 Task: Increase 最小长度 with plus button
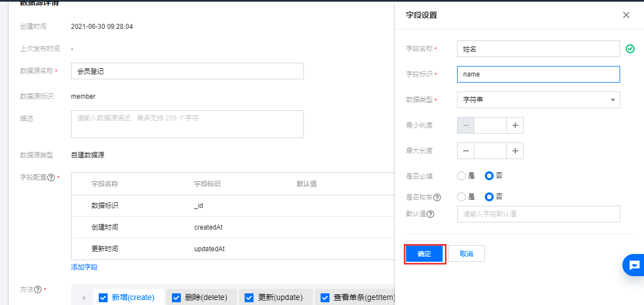click(x=515, y=126)
